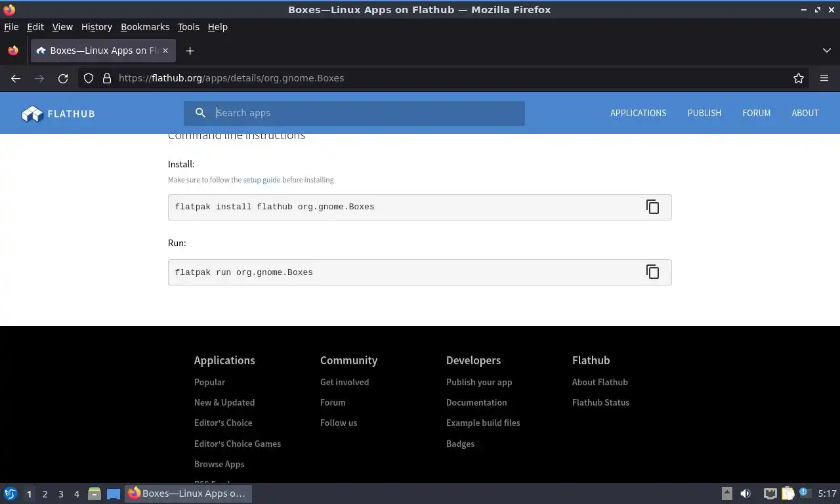Open the Documentation footer link
Viewport: 840px width, 504px height.
476,402
